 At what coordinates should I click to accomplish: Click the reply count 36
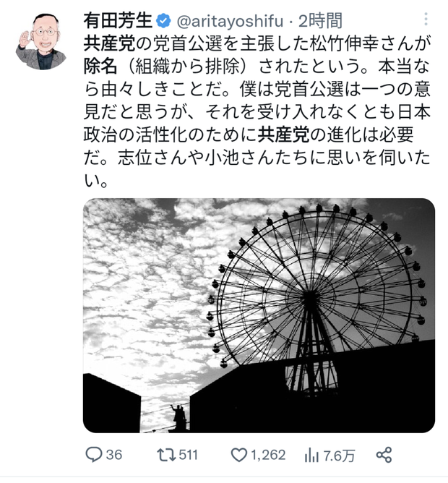pyautogui.click(x=114, y=455)
